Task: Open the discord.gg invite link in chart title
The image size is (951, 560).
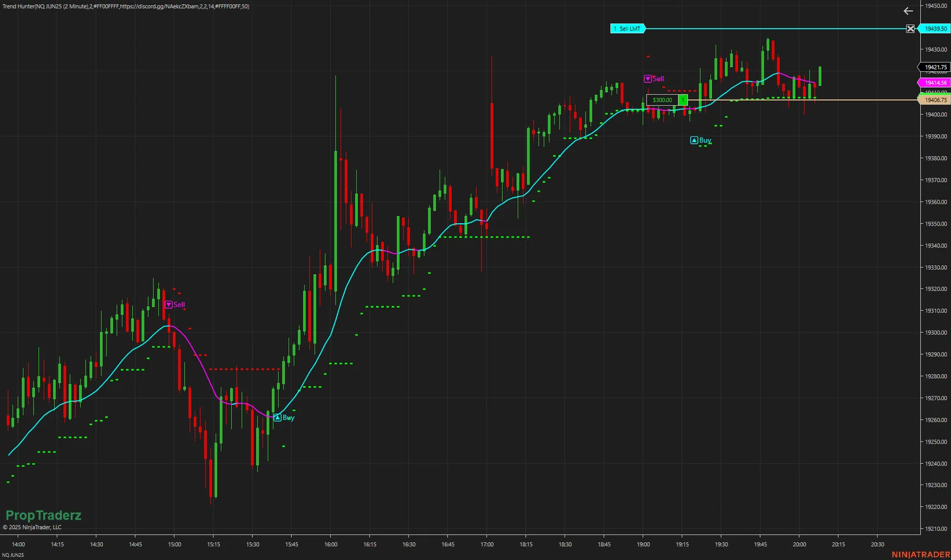Action: [155, 5]
